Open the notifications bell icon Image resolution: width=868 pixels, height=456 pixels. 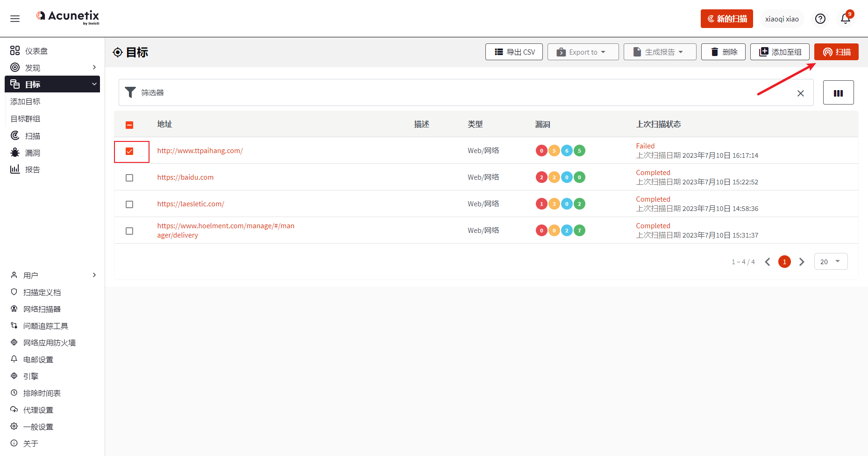click(846, 19)
